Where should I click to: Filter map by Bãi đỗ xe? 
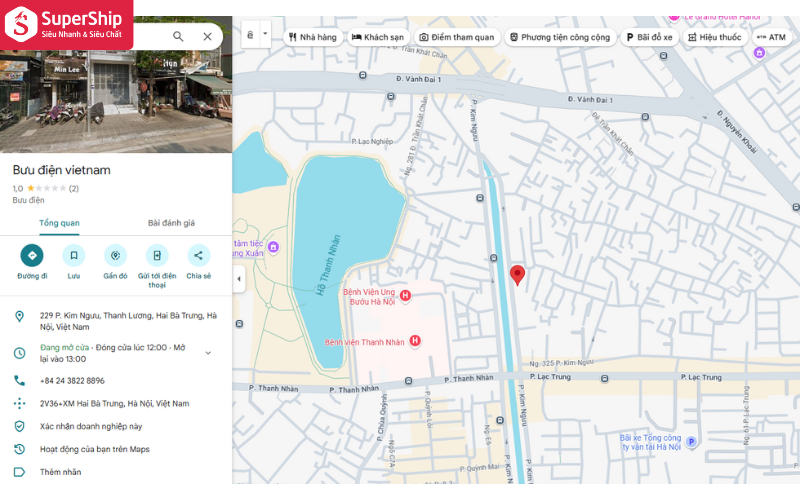(649, 37)
